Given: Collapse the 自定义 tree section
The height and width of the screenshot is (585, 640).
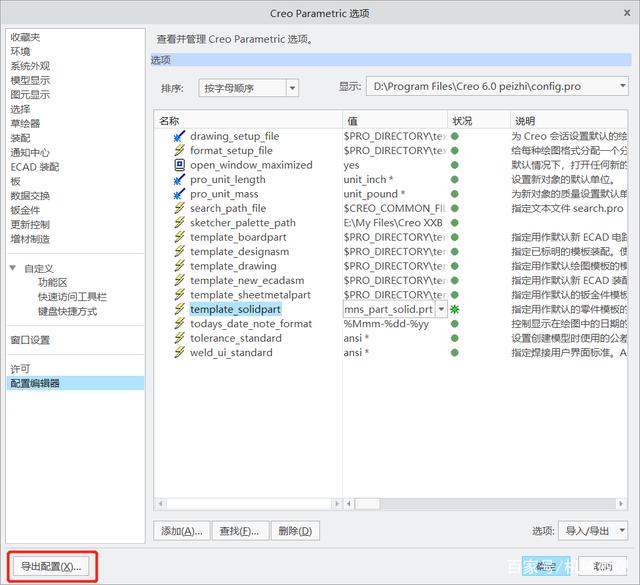Looking at the screenshot, I should 13,268.
